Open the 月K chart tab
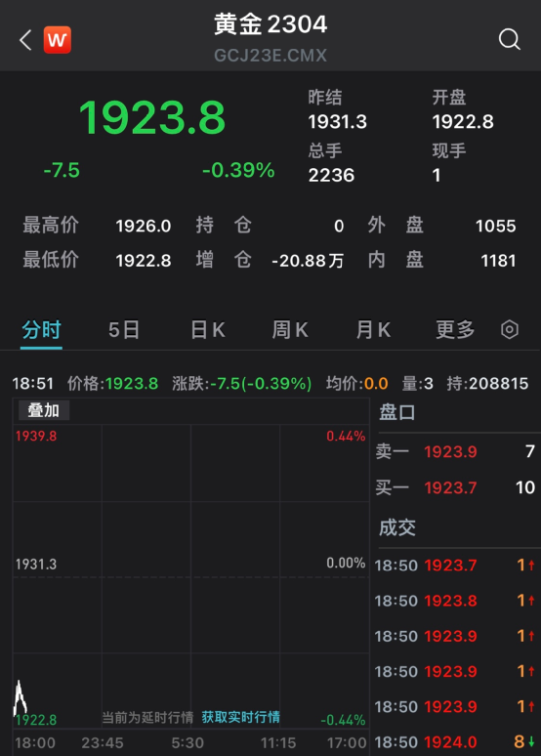Viewport: 541px width, 756px height. (x=373, y=330)
